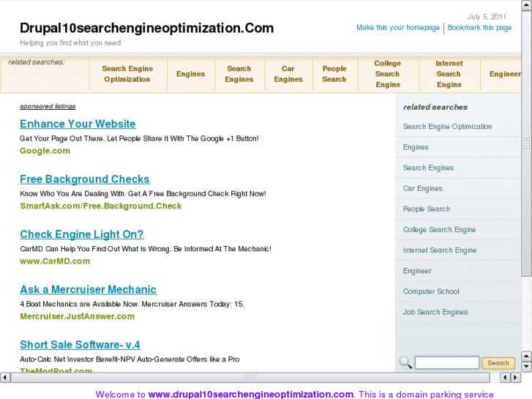Click Job Search Engines in sidebar
This screenshot has width=532, height=399.
coord(435,312)
